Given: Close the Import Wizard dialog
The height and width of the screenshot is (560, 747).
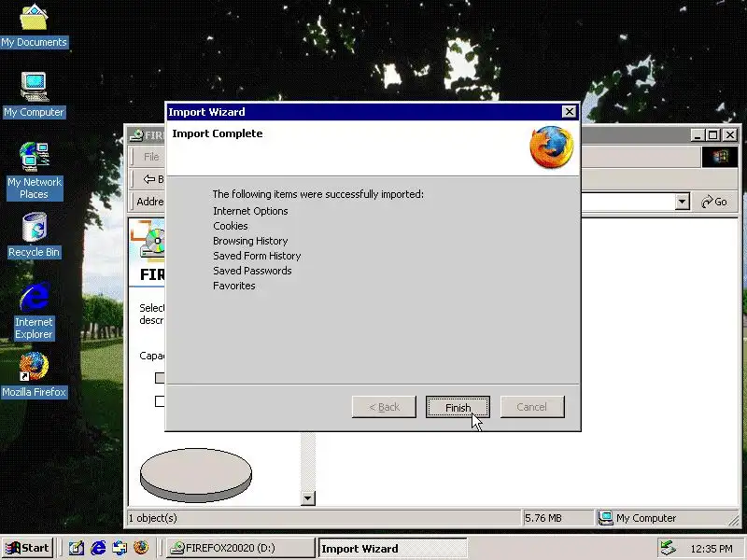Looking at the screenshot, I should 569,111.
